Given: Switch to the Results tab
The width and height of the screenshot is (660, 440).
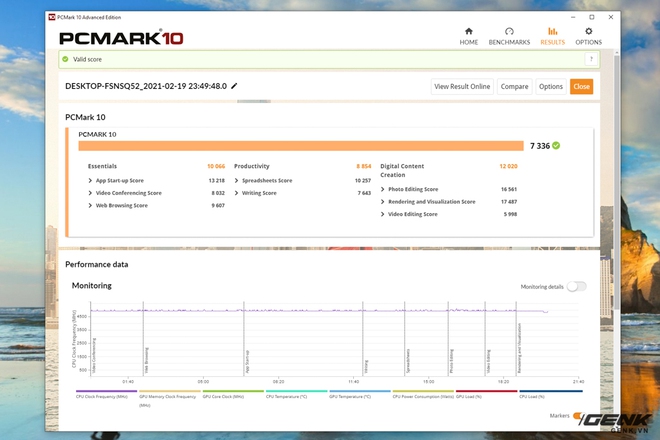Looking at the screenshot, I should (x=552, y=37).
